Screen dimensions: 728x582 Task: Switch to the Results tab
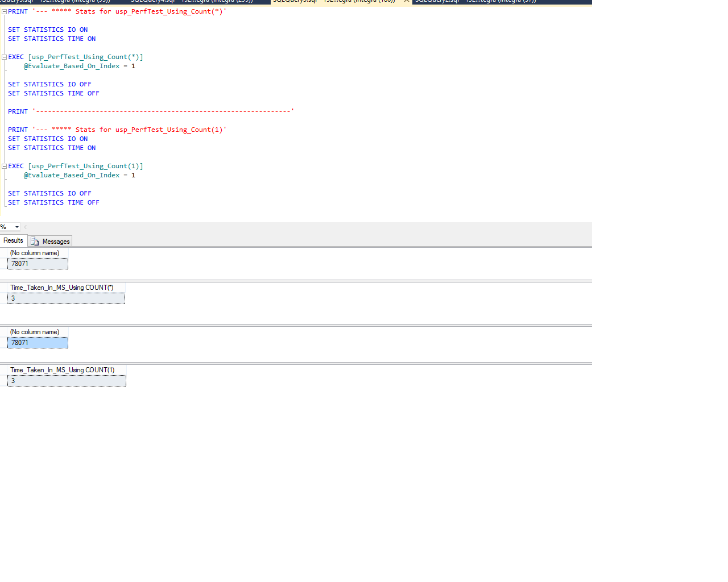pyautogui.click(x=13, y=240)
